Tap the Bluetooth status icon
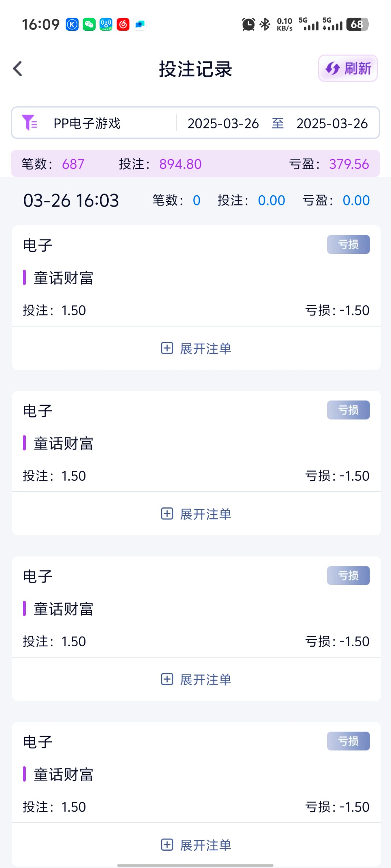Screen dimensions: 391x868 (265, 24)
